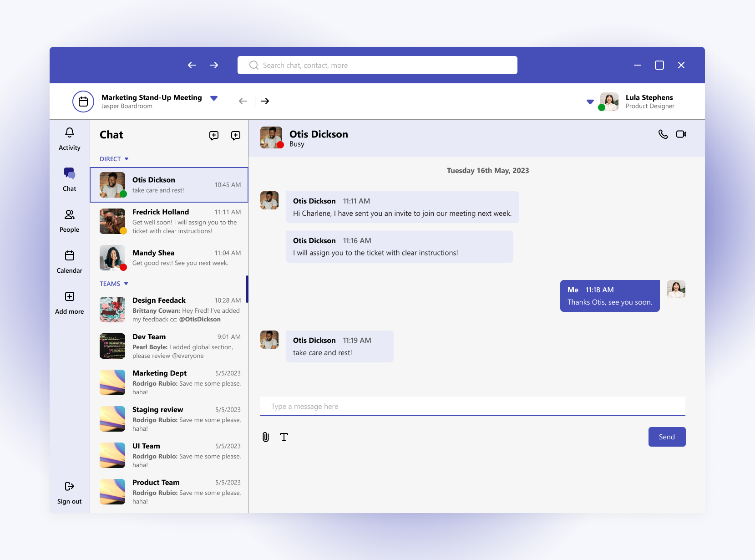The height and width of the screenshot is (560, 755).
Task: Open the Design Feedack team chat
Action: click(169, 310)
